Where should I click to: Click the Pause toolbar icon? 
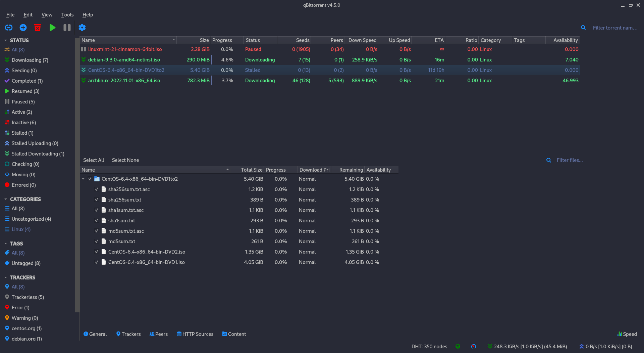click(67, 28)
